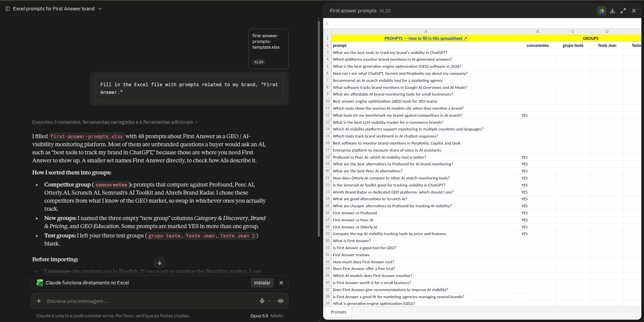
Task: Select the 'prompt' header cell
Action: pyautogui.click(x=426, y=46)
